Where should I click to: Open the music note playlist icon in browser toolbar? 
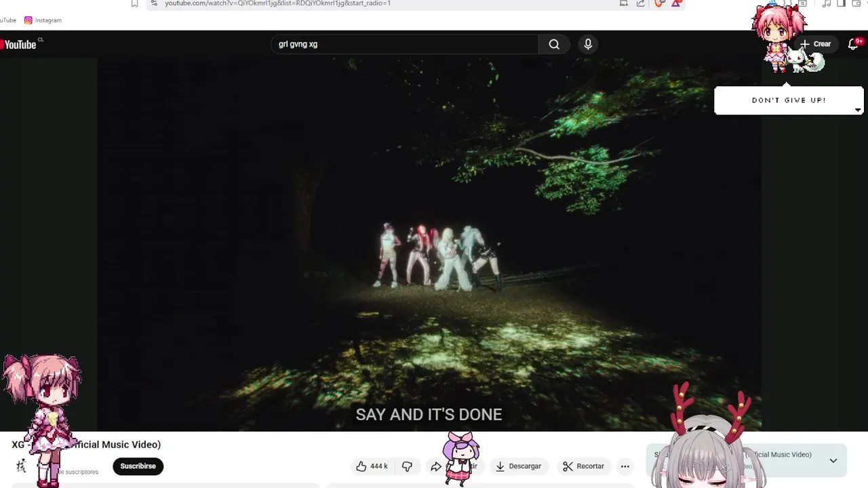click(826, 3)
